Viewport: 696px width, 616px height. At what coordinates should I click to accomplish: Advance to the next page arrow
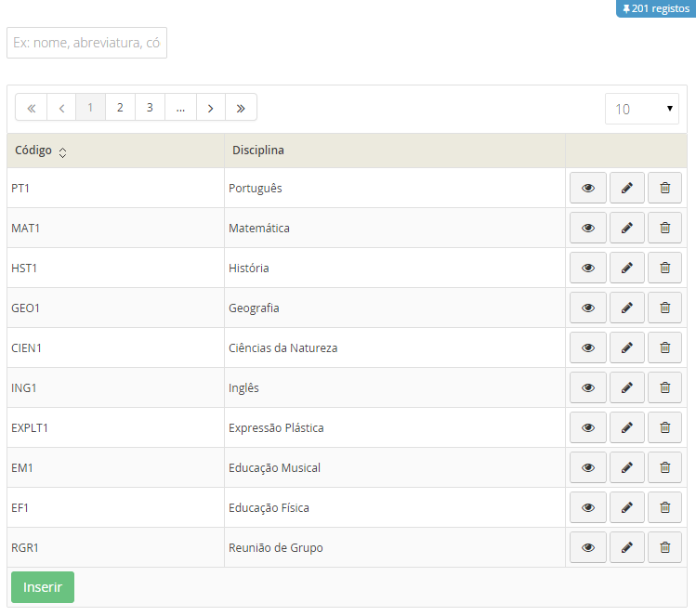[211, 108]
